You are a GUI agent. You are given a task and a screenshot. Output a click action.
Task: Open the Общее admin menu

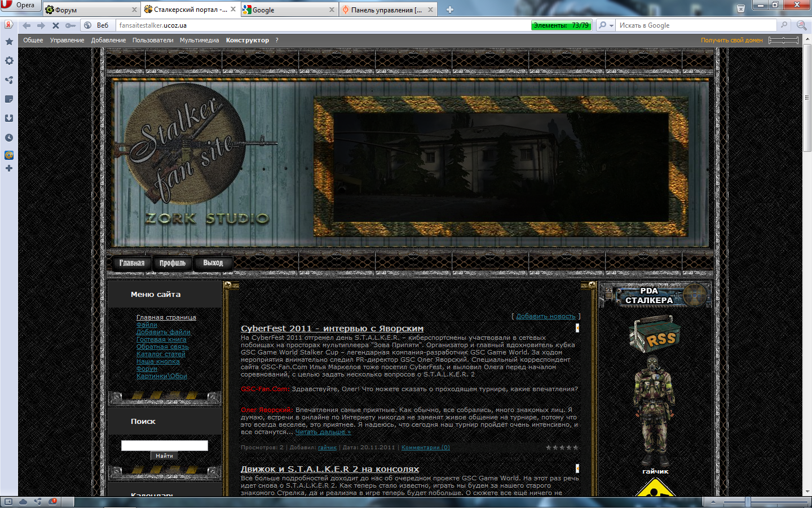pos(33,40)
